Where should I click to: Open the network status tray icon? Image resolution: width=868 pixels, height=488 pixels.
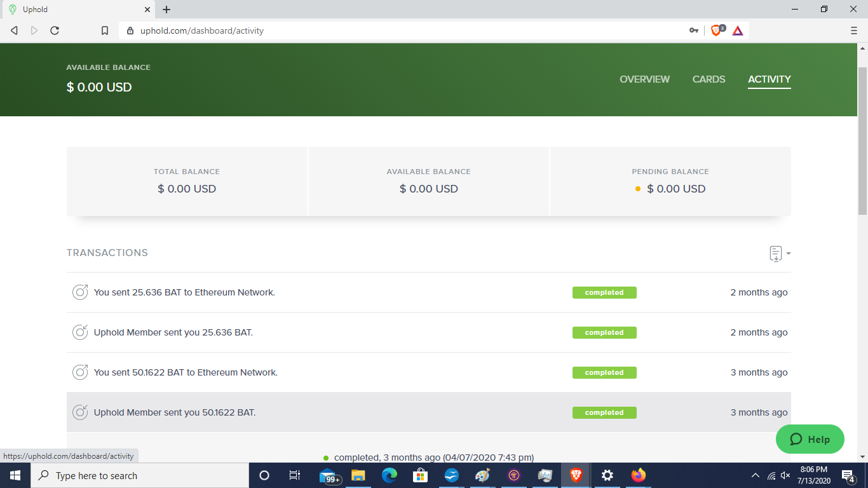point(771,475)
